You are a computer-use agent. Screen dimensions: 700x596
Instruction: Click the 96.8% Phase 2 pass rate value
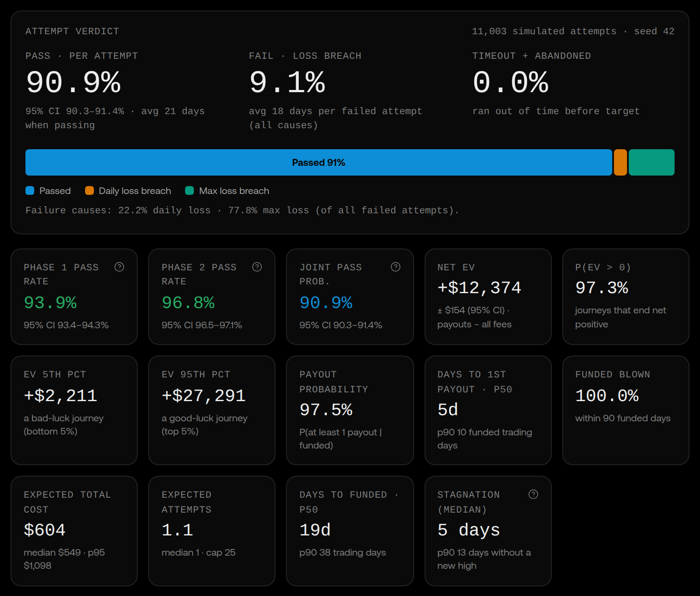point(188,302)
